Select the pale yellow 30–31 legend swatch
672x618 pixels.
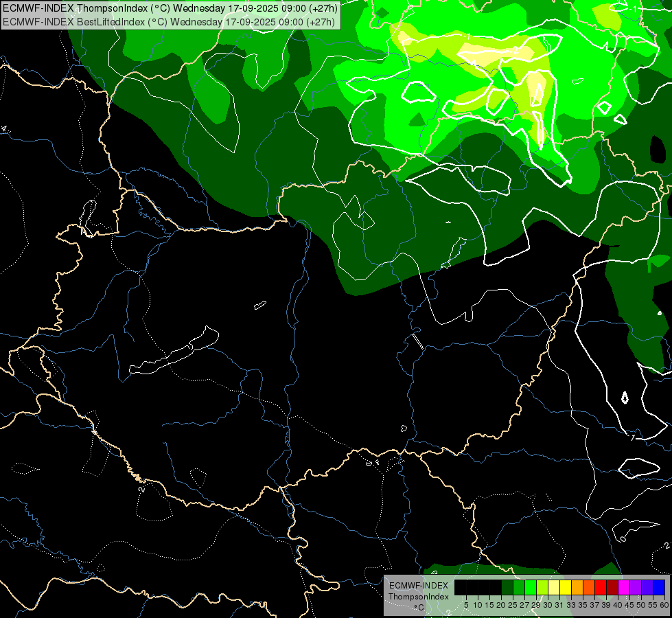tap(554, 587)
